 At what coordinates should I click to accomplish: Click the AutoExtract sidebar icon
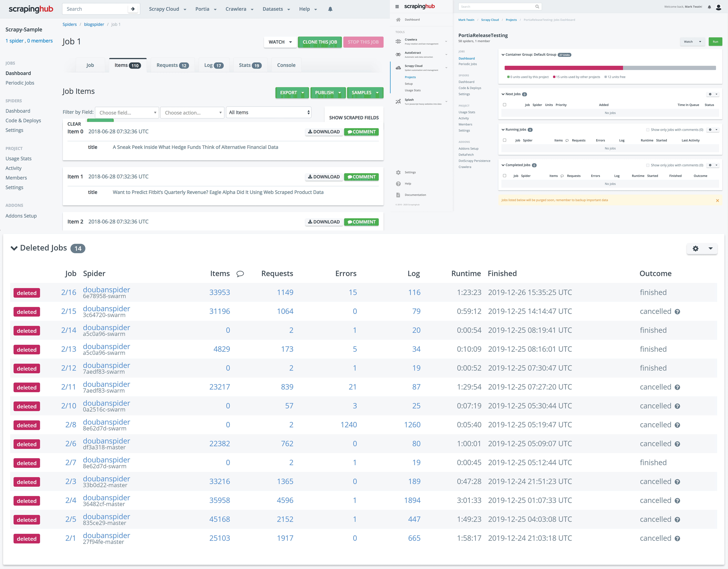click(x=398, y=54)
